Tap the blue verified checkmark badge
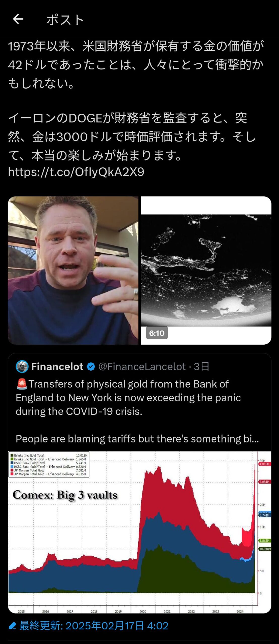Viewport: 279px width, 644px height. coord(91,367)
